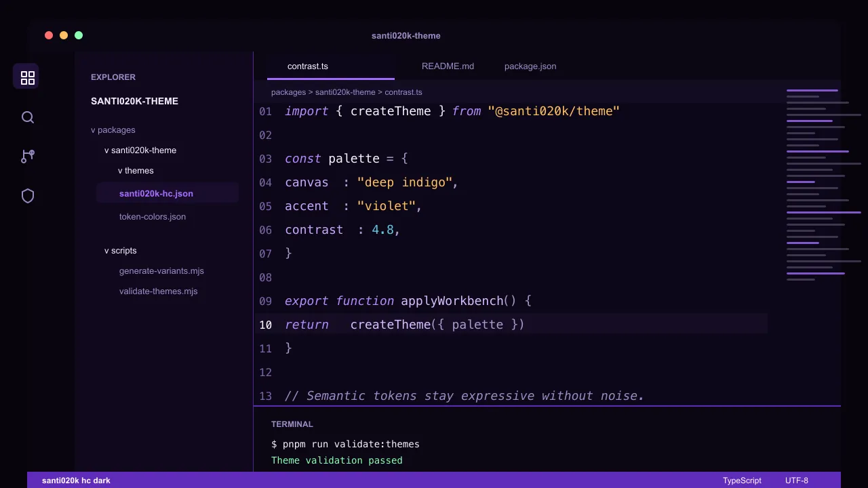Click line number 01 in gutter
Screen dimensions: 868x488
265,111
